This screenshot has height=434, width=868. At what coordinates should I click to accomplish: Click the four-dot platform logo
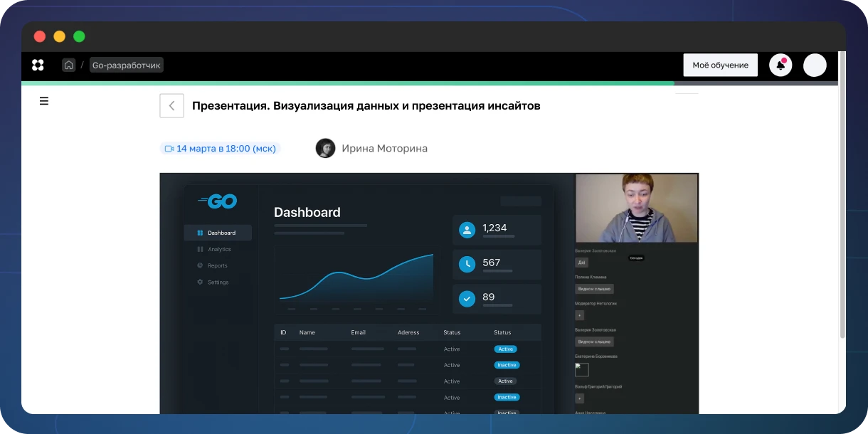tap(38, 65)
